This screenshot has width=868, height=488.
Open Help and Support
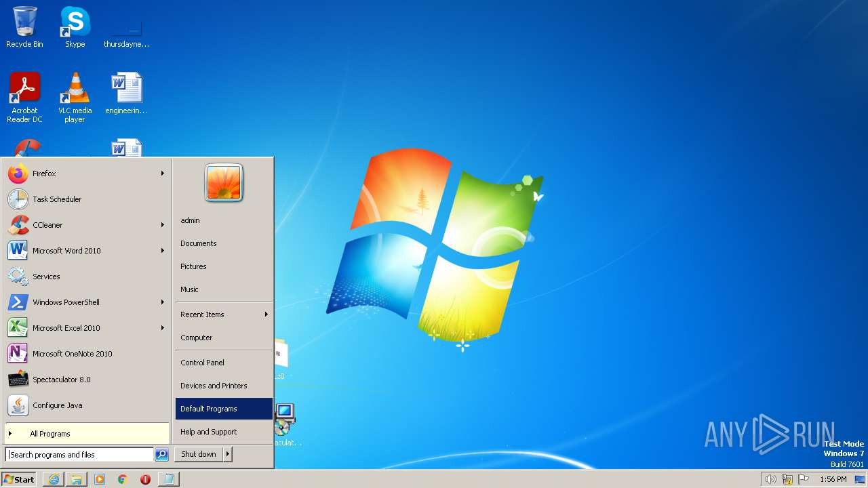click(x=224, y=432)
